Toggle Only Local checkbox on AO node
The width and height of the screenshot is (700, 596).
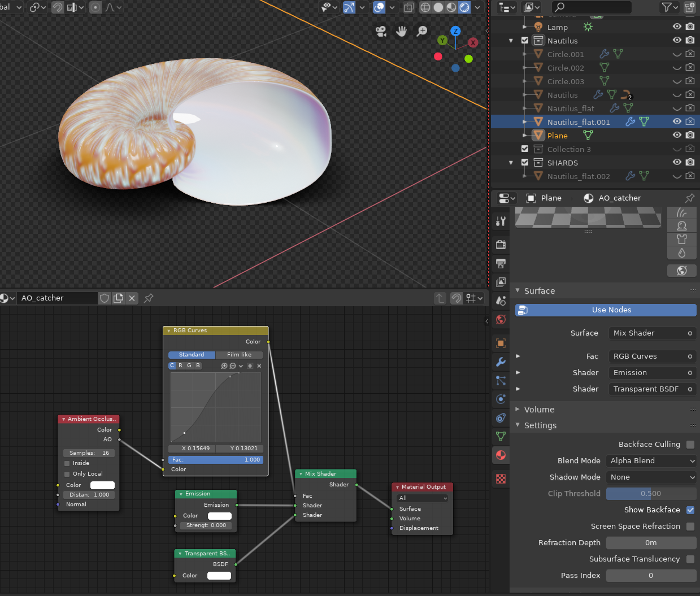click(67, 474)
